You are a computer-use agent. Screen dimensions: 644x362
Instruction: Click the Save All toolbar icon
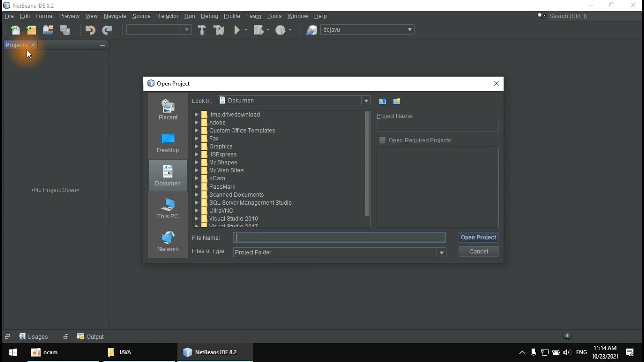(65, 30)
